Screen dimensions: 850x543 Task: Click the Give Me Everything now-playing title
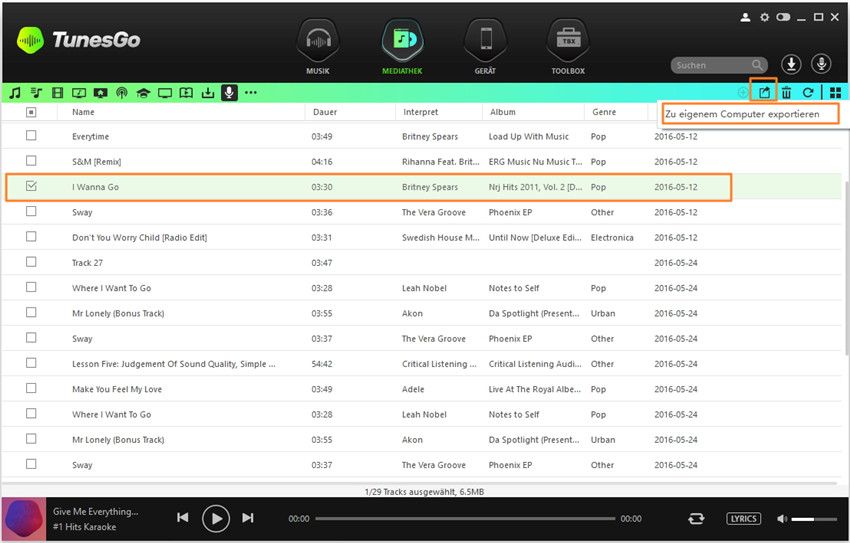tap(95, 512)
